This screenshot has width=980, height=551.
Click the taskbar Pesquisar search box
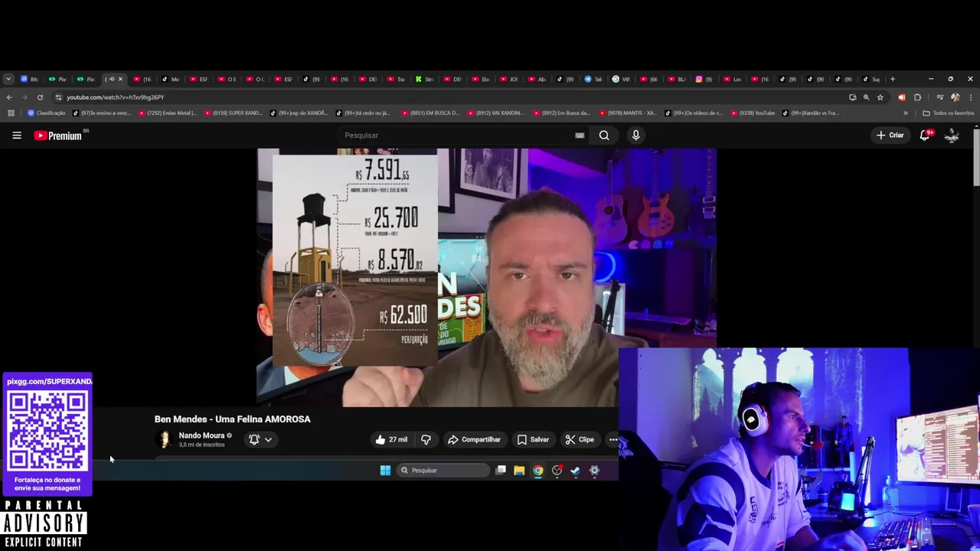pyautogui.click(x=443, y=471)
